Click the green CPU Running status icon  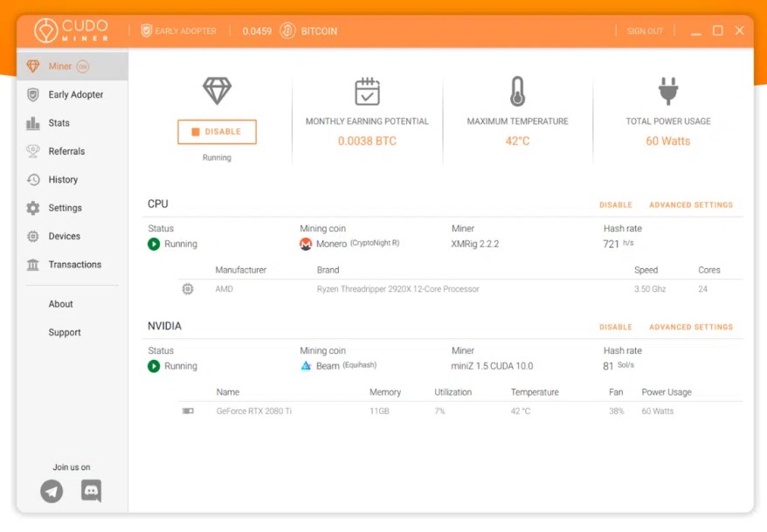(x=154, y=244)
